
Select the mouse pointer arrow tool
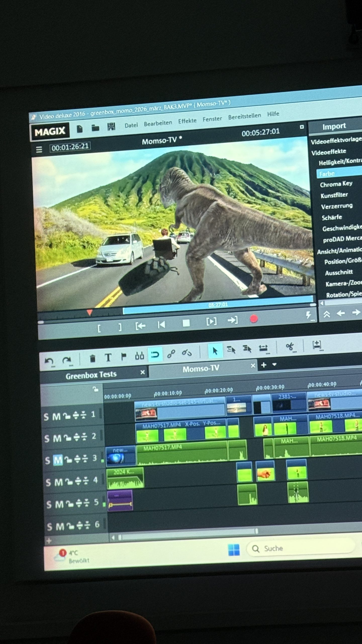pyautogui.click(x=215, y=351)
